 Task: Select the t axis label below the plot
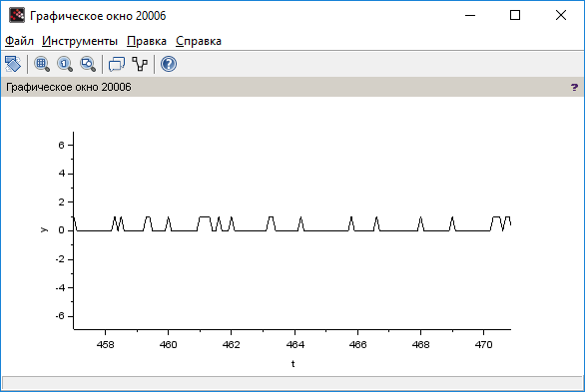coord(293,364)
